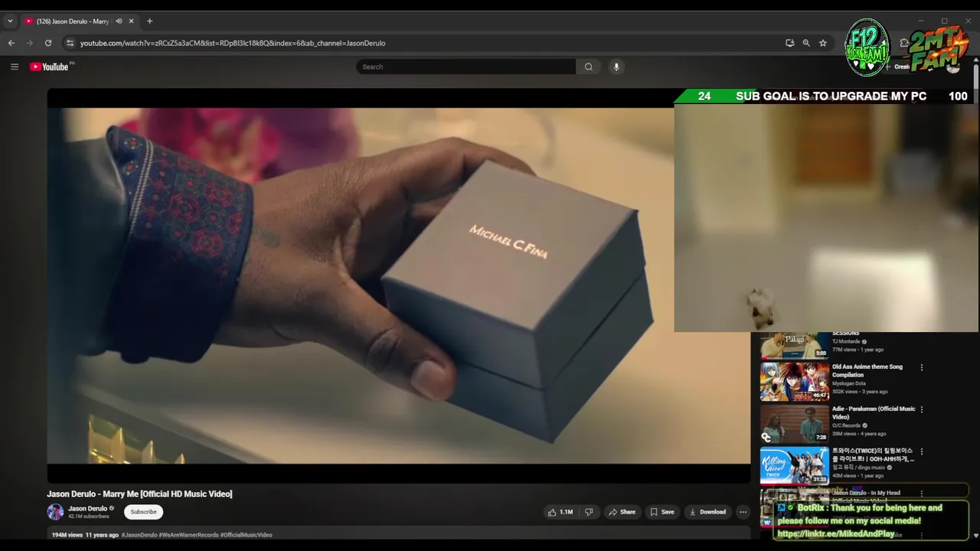Image resolution: width=980 pixels, height=551 pixels.
Task: Open Adie - Paraluman video thumbnail
Action: coord(794,423)
